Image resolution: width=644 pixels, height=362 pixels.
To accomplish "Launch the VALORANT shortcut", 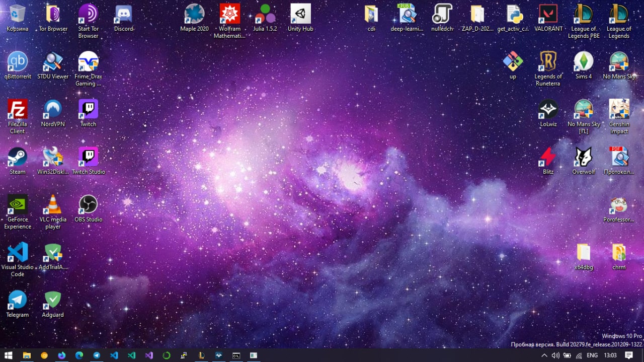I will 548,18.
